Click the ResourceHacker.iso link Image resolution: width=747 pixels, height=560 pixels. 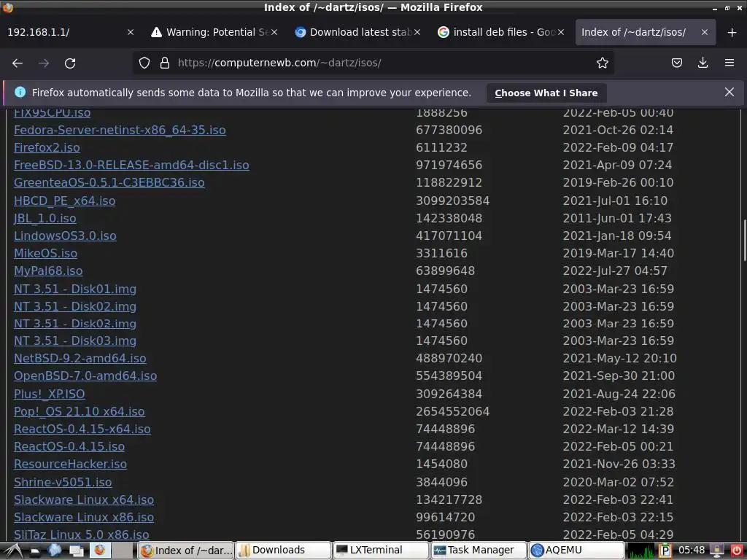pyautogui.click(x=70, y=464)
